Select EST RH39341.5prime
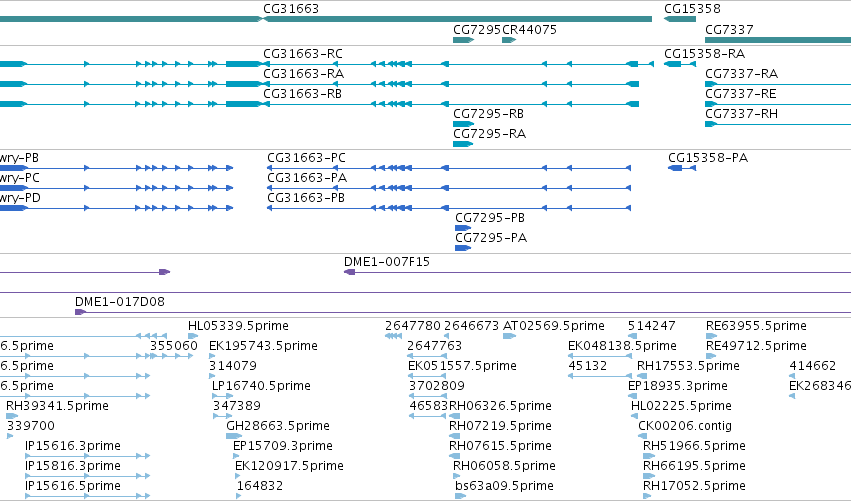Screen dimensions: 851x501 coord(57,407)
